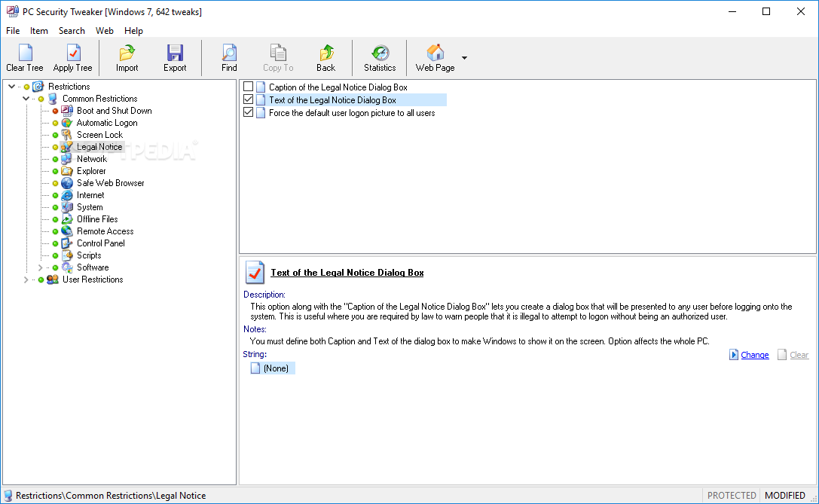The width and height of the screenshot is (819, 504).
Task: Open the Item menu
Action: pyautogui.click(x=38, y=31)
